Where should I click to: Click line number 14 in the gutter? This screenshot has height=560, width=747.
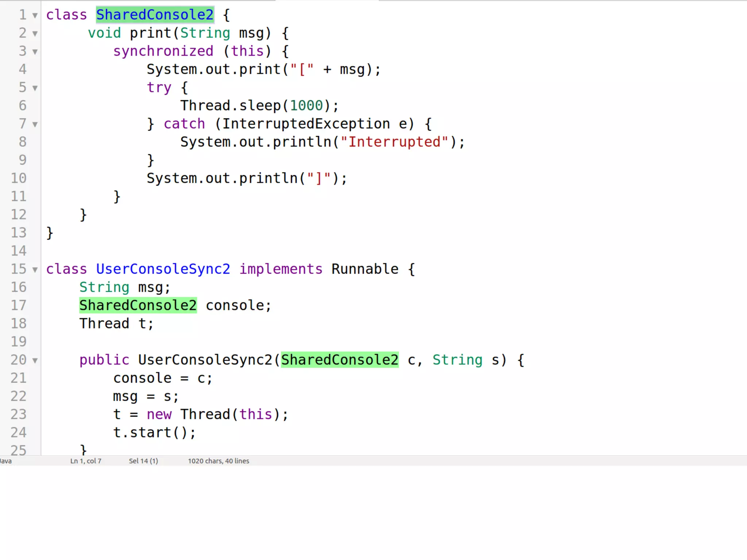point(19,251)
